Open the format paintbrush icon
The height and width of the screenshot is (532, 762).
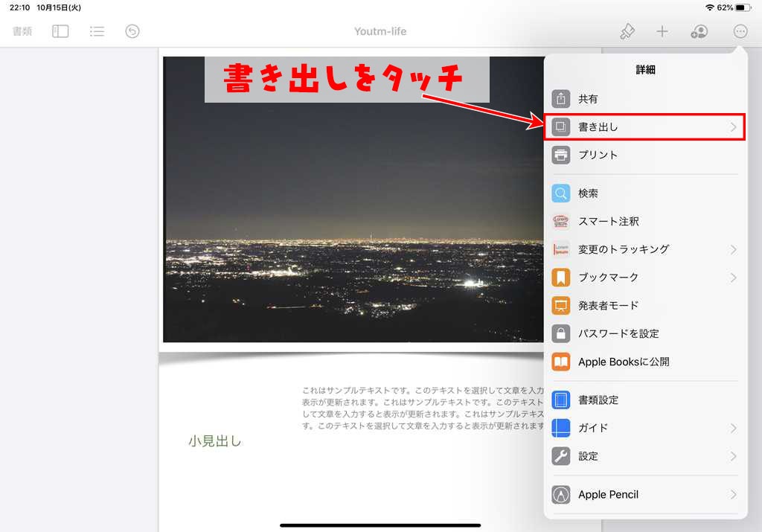[x=627, y=31]
